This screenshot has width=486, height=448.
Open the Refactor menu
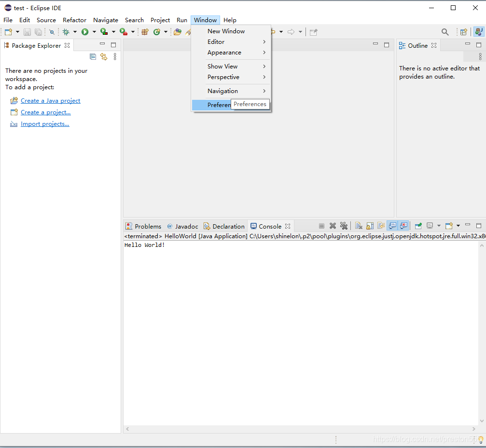(x=74, y=20)
